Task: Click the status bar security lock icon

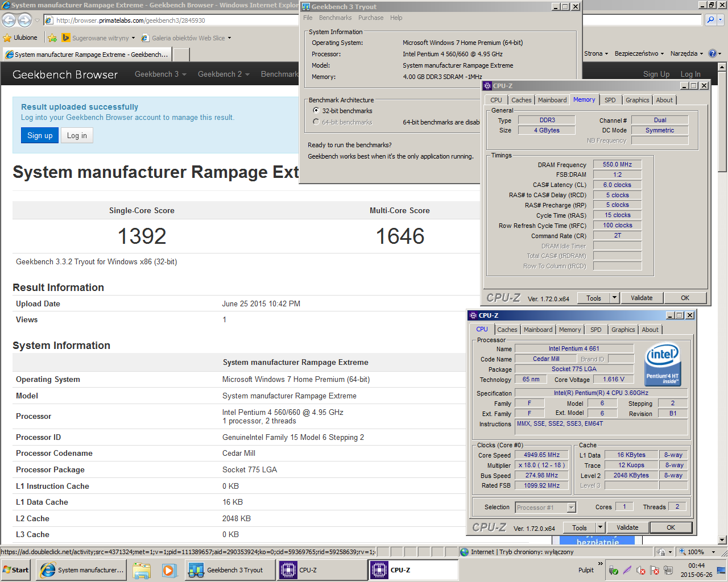Action: point(661,552)
